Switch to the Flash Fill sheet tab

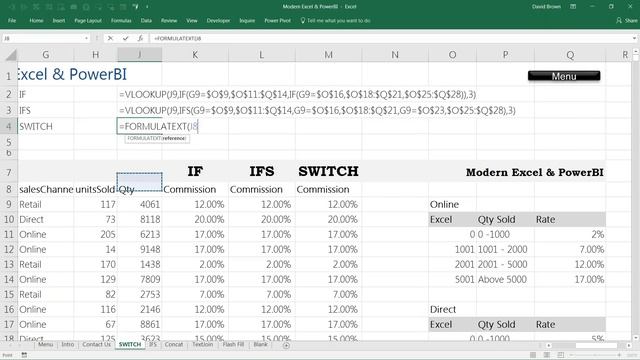pyautogui.click(x=233, y=345)
